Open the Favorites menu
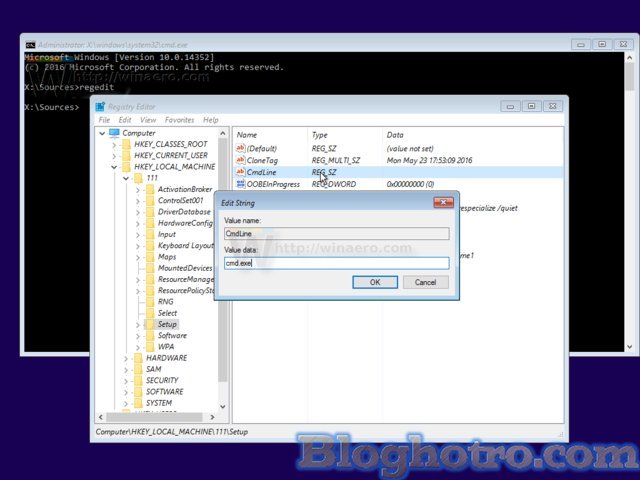Viewport: 640px width, 480px height. 179,120
